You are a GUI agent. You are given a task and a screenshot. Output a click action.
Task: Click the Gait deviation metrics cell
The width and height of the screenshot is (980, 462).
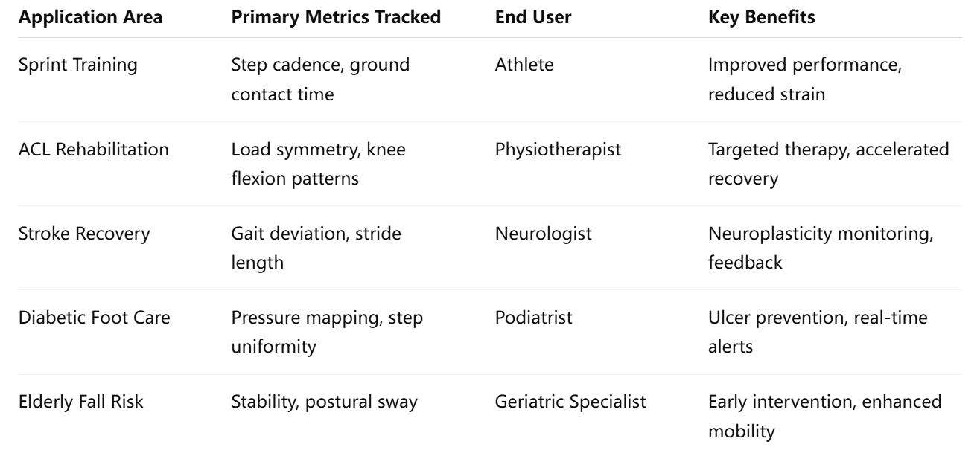(x=316, y=248)
